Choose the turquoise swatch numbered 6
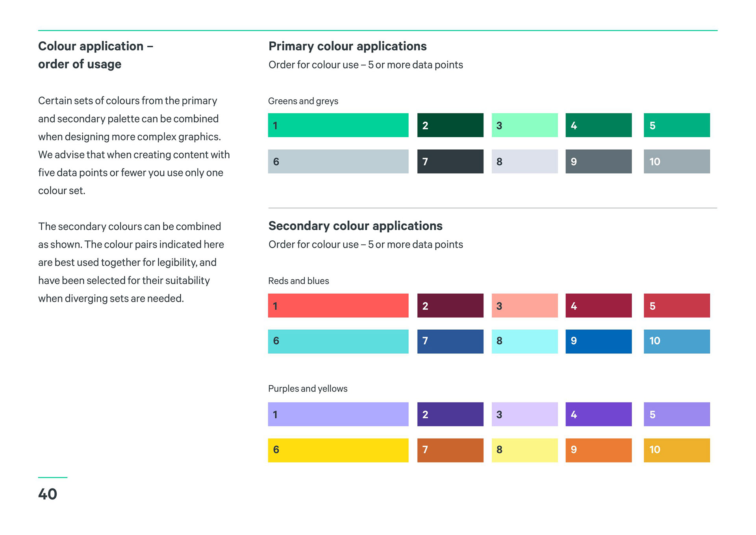Viewport: 756px width, 535px height. tap(338, 341)
